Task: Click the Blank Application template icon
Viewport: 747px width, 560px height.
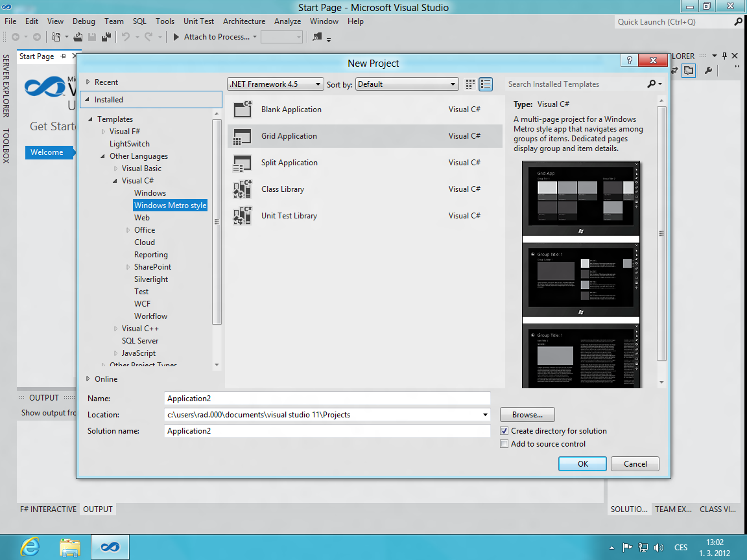Action: (243, 109)
